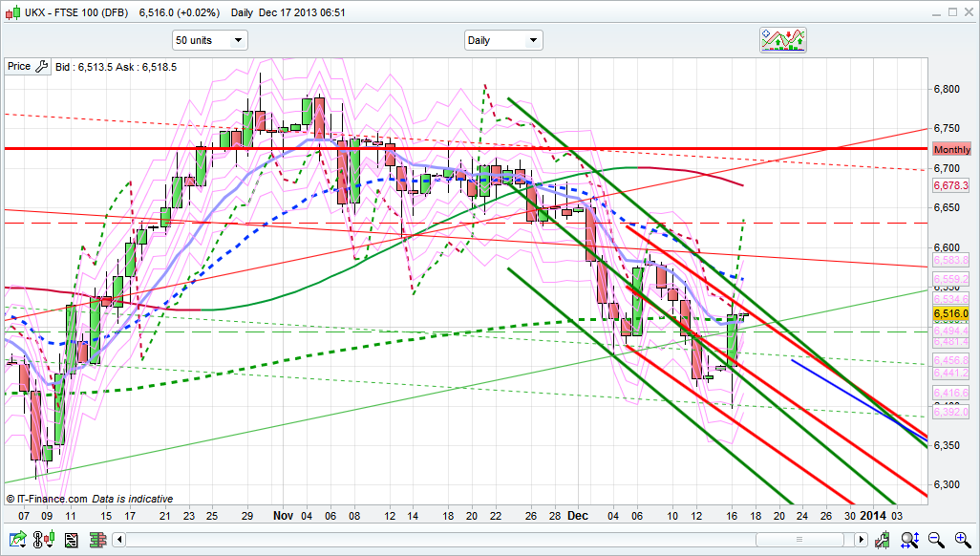
Task: Maximize the chart window
Action: (949, 12)
